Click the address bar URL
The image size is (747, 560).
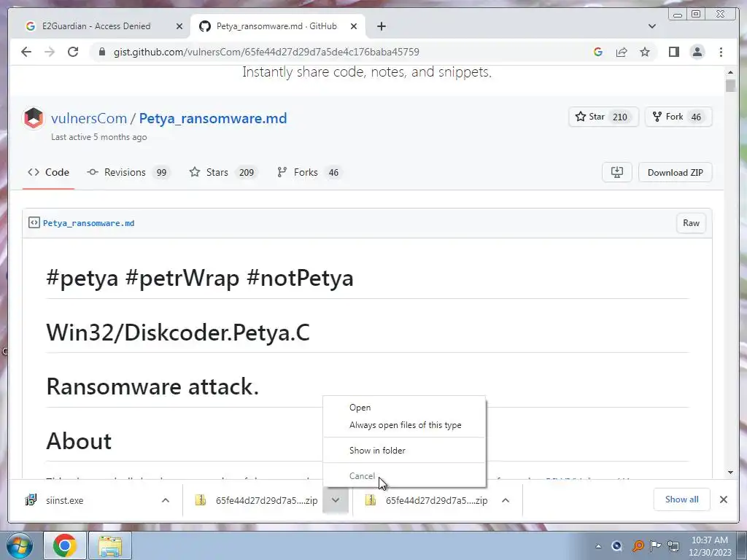266,52
